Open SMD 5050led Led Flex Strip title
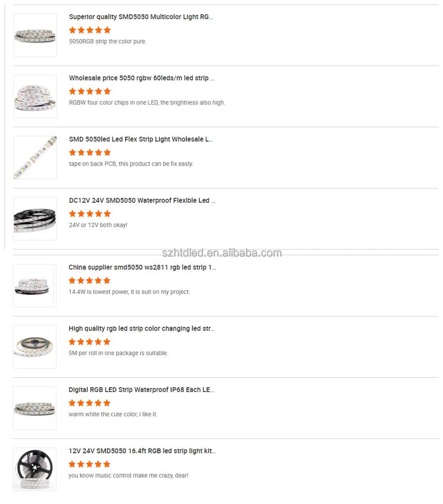 [141, 139]
